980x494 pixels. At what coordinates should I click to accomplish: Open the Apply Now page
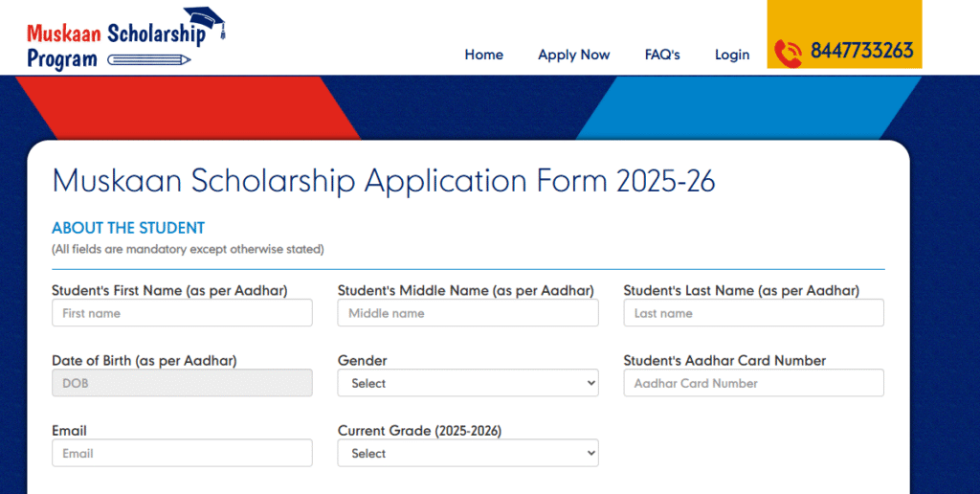coord(574,55)
